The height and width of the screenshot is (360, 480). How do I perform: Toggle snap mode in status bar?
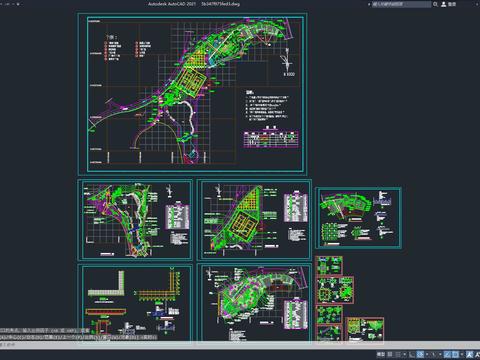point(397,354)
